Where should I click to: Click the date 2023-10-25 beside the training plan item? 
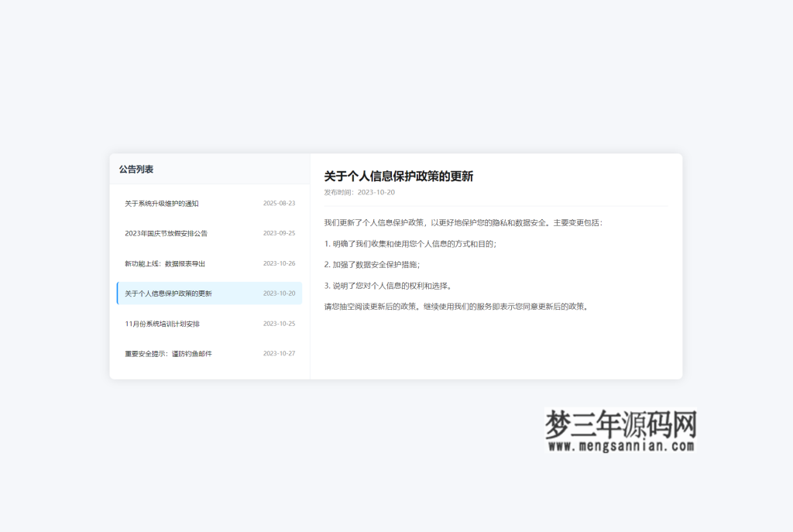click(279, 324)
